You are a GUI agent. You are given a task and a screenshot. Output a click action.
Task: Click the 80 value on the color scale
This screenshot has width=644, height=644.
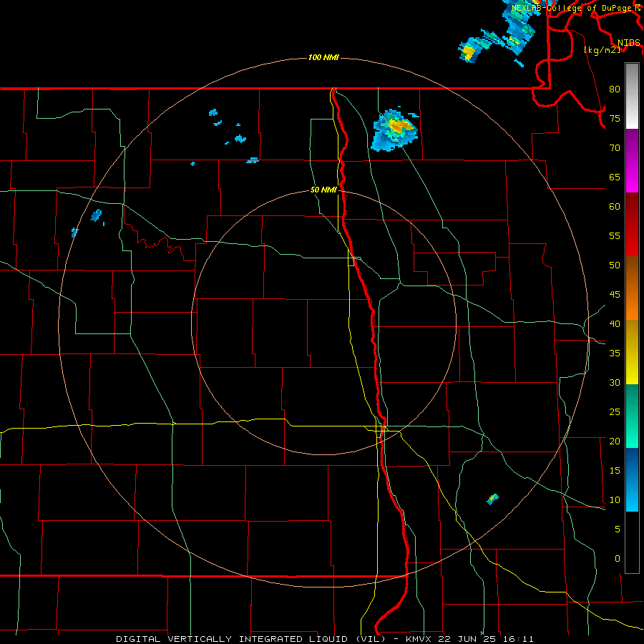tap(615, 89)
